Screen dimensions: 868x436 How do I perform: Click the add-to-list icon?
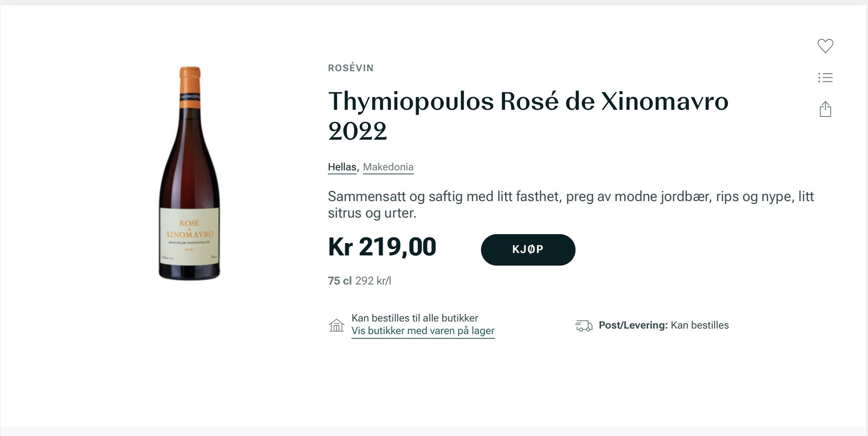point(825,78)
